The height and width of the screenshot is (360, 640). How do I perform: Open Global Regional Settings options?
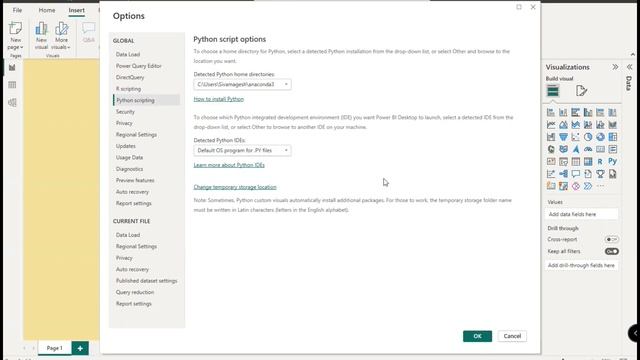pyautogui.click(x=136, y=134)
